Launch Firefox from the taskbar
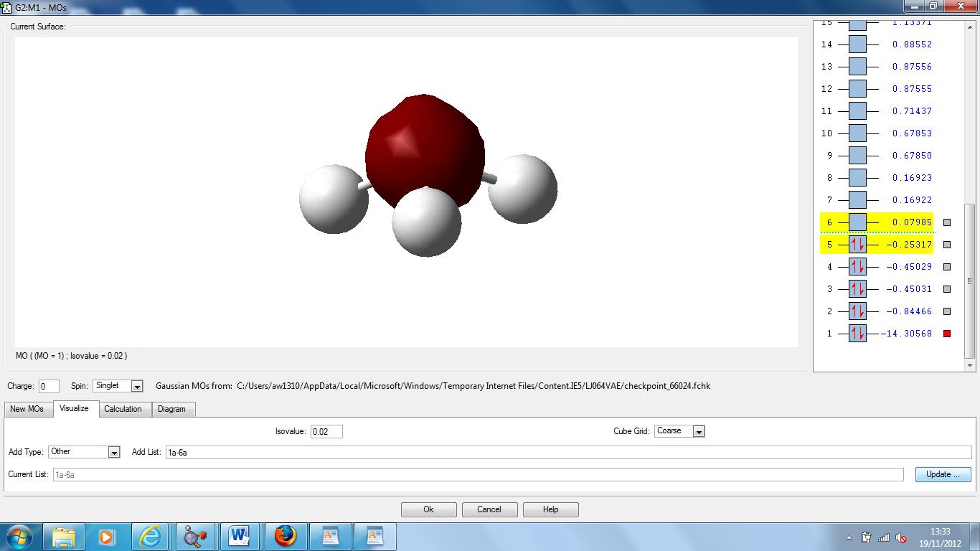Image resolution: width=980 pixels, height=551 pixels. (286, 536)
